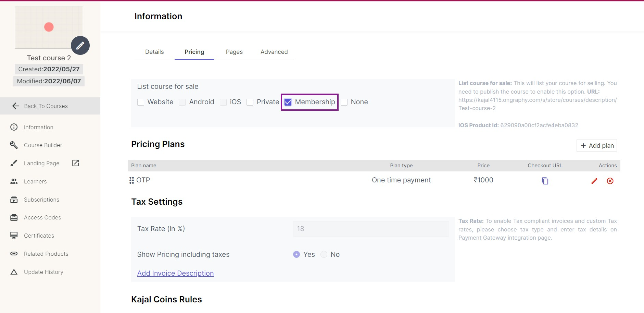Choose Yes for pricing including taxes
The image size is (644, 313).
(296, 254)
